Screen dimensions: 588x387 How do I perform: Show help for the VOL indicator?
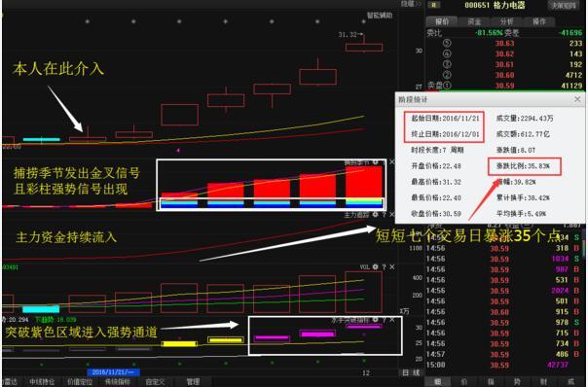click(384, 267)
